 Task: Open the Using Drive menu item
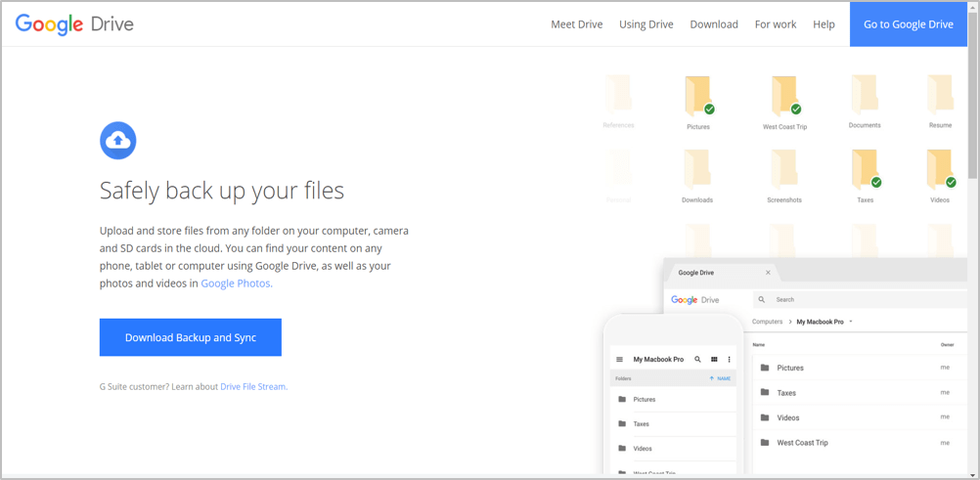point(646,24)
